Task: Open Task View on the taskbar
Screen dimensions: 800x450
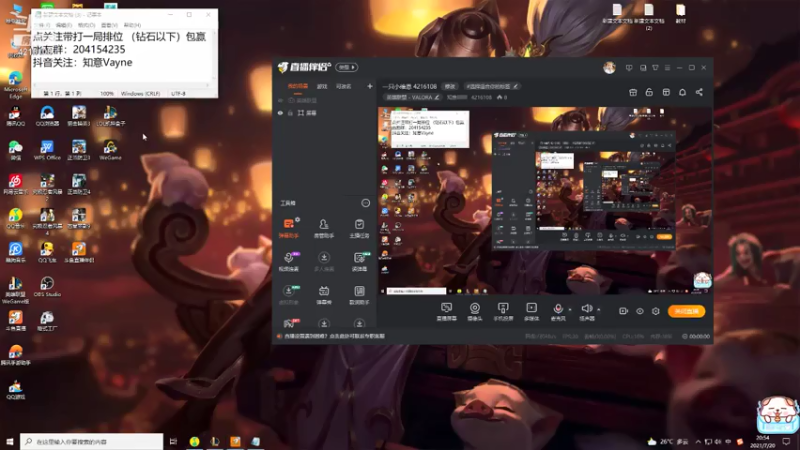Action: 173,441
